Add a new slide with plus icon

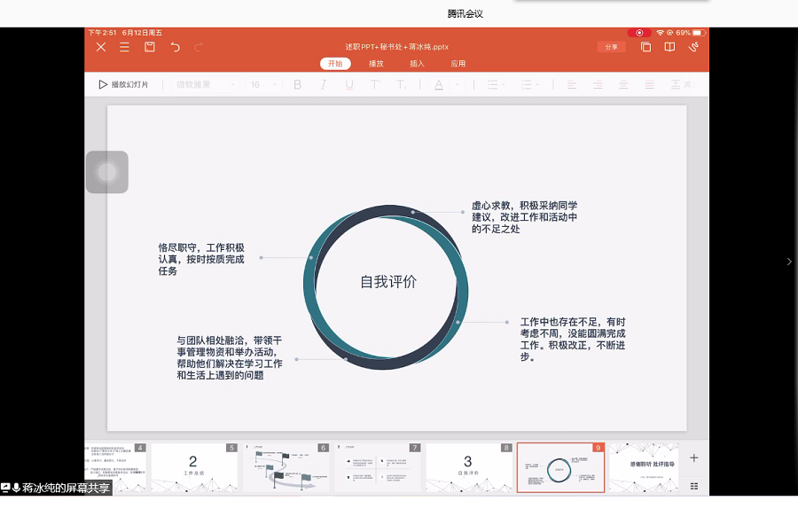pyautogui.click(x=693, y=458)
